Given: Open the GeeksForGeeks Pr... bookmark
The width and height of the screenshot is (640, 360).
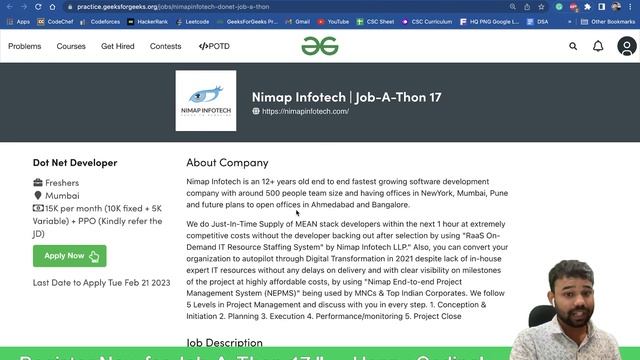Looking at the screenshot, I should 247,22.
